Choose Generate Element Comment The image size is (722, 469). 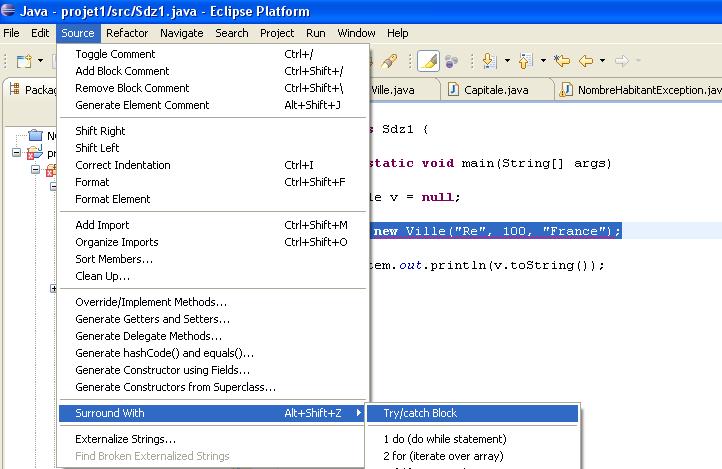(212, 105)
